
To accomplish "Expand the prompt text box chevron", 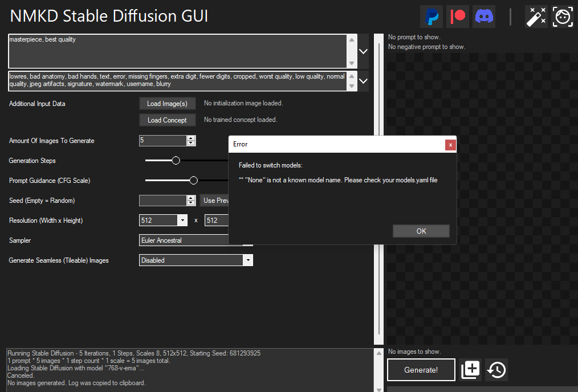I will [363, 51].
